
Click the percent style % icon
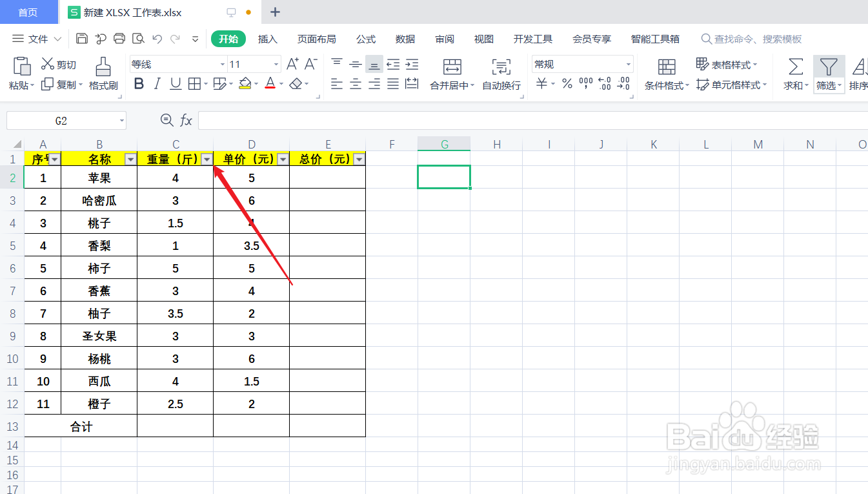point(567,84)
